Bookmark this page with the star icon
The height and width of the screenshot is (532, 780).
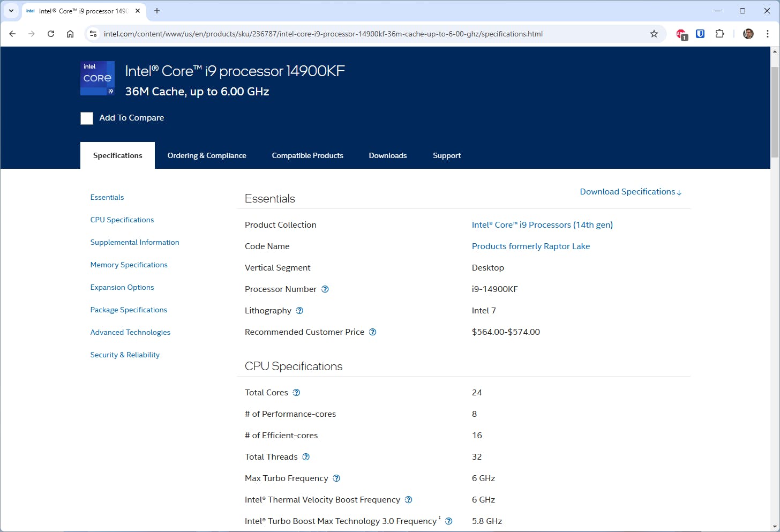[654, 34]
